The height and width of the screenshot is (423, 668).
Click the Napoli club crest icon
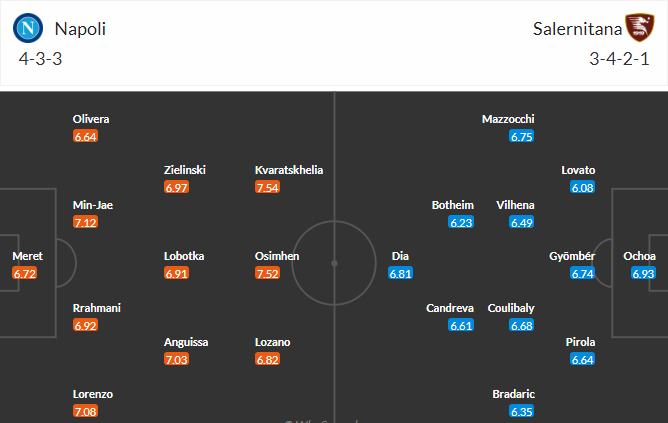tap(28, 28)
